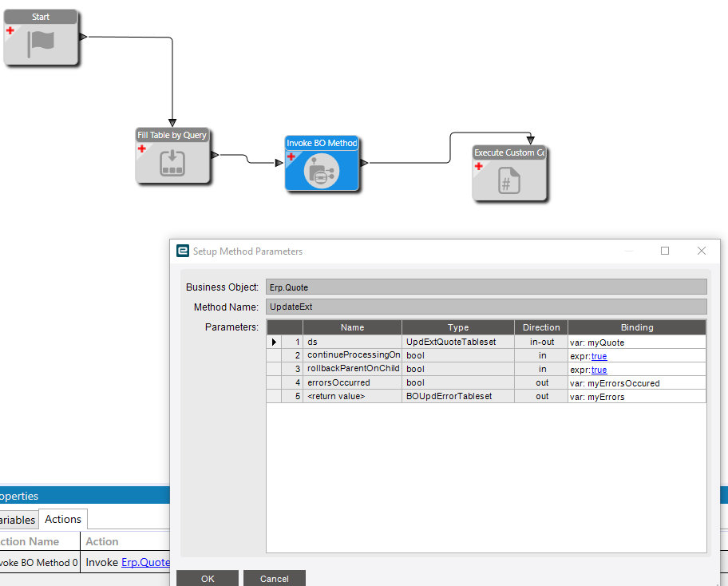Click the 'continueProcessingOn' name cell
728x586 pixels.
click(x=352, y=355)
